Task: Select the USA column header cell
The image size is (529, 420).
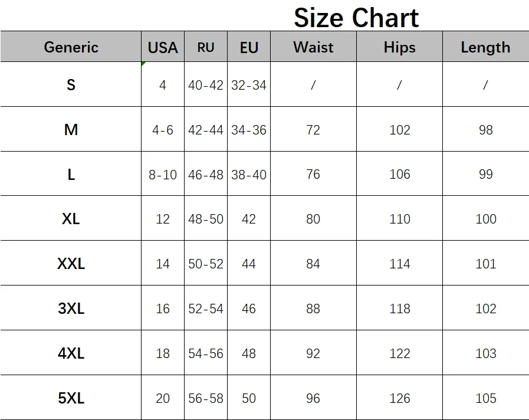Action: click(x=163, y=47)
